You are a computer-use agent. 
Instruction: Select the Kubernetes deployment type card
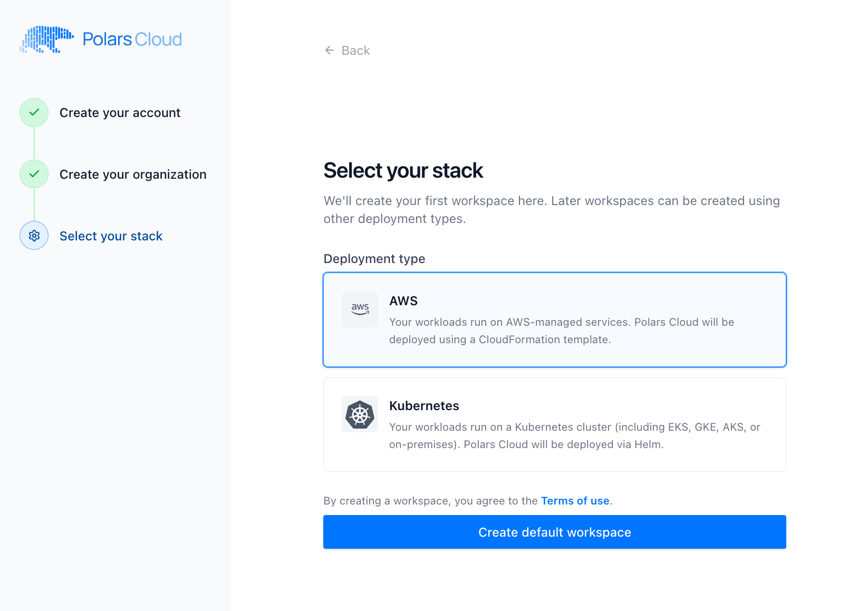coord(555,424)
